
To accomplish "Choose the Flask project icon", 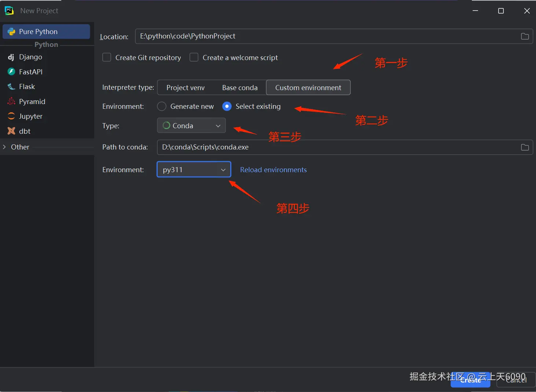I will [11, 87].
